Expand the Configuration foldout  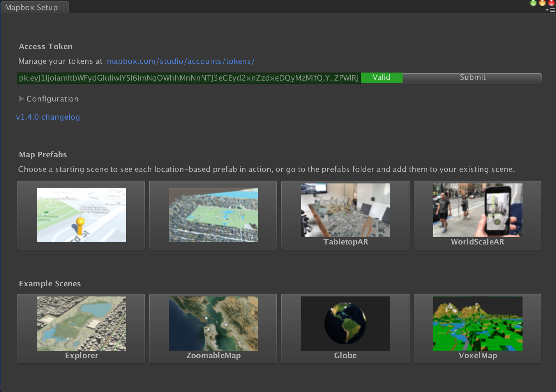[x=49, y=99]
